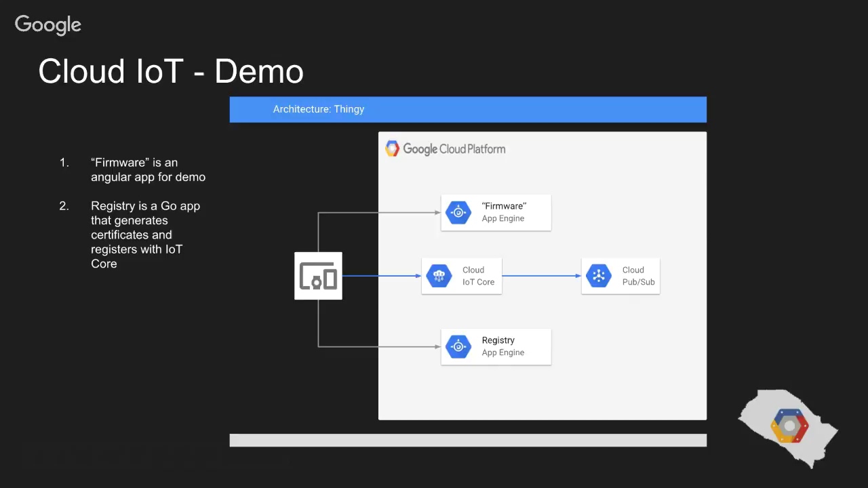This screenshot has height=488, width=868.
Task: Click "App Engine" label under Registry
Action: point(502,353)
